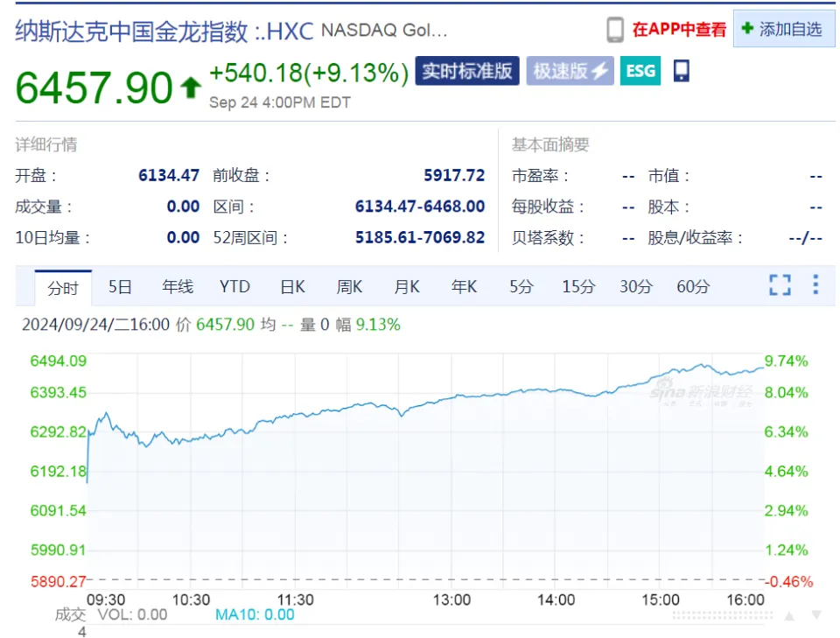
Task: Click the fullscreen expand chart icon
Action: pos(779,284)
